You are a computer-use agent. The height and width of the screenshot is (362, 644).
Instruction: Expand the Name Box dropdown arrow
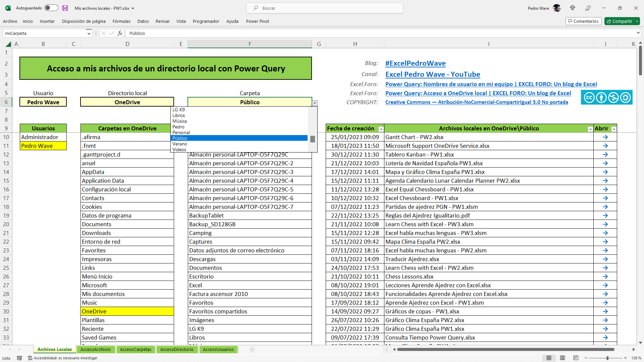click(x=89, y=33)
